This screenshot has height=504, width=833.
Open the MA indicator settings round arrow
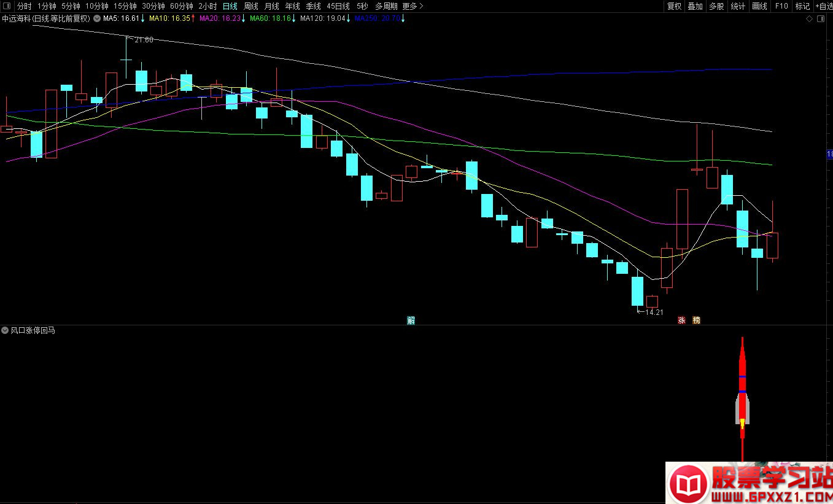[97, 18]
